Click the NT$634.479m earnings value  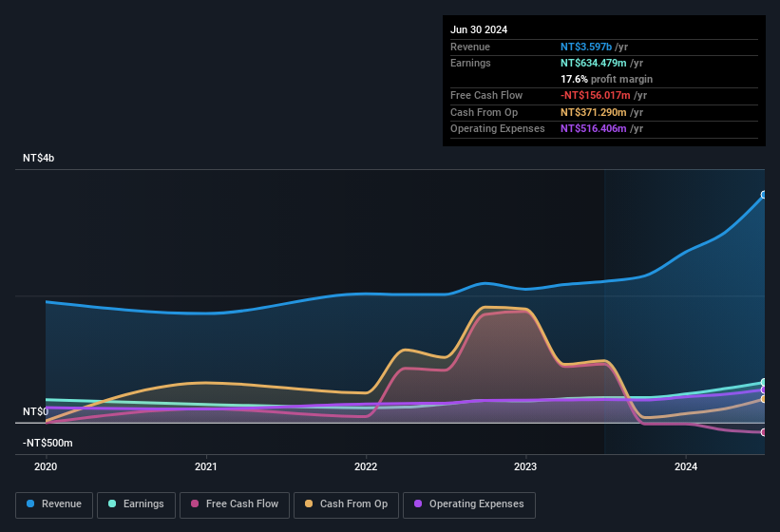594,63
